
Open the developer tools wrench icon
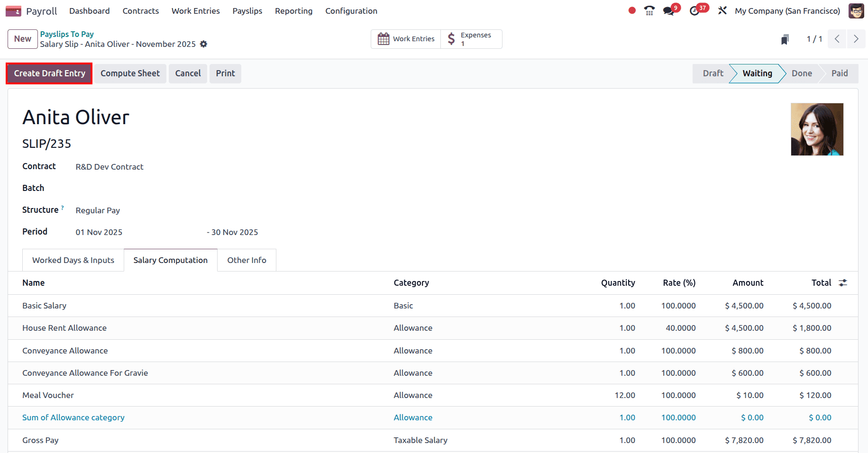pyautogui.click(x=722, y=10)
